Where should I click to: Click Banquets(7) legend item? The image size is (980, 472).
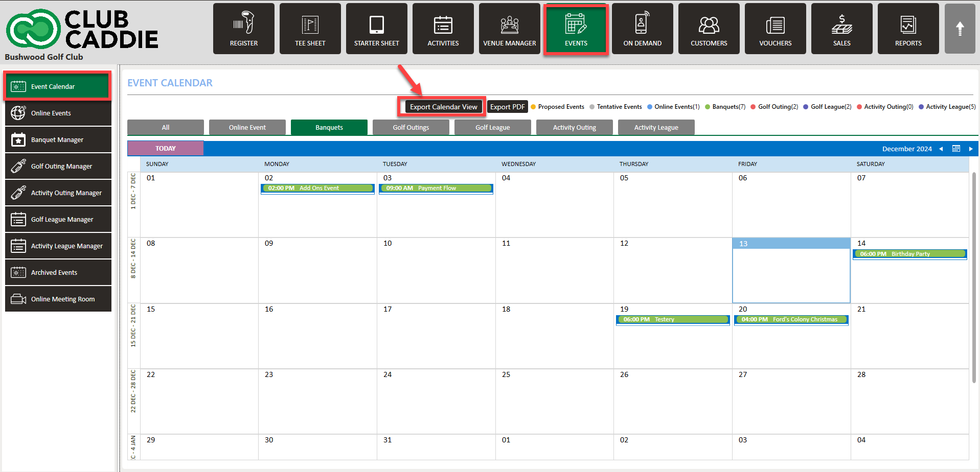725,107
